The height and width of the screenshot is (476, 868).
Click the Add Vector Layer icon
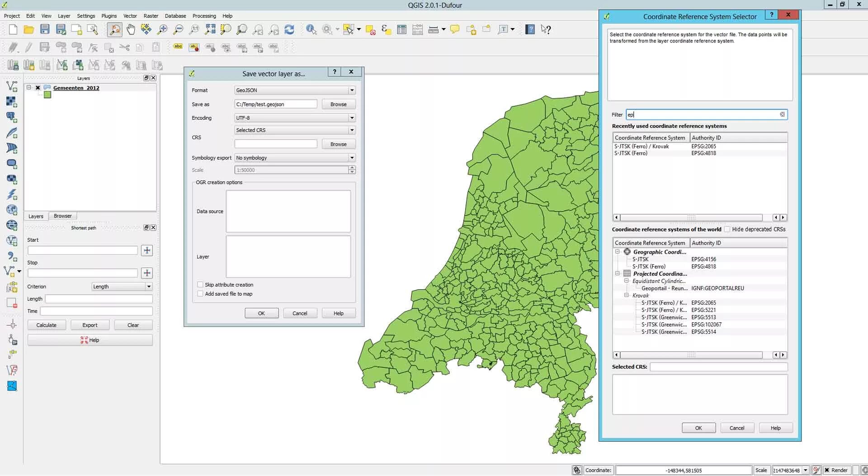[x=12, y=86]
